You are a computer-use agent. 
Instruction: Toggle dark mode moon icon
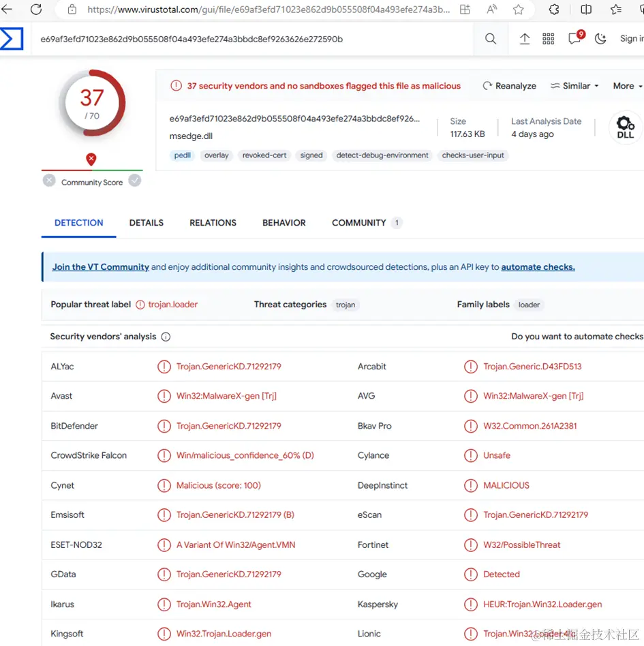pos(601,39)
